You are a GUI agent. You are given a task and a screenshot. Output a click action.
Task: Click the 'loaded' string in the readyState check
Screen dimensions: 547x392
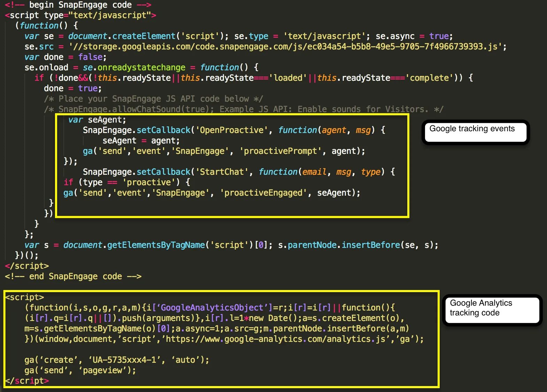(288, 78)
